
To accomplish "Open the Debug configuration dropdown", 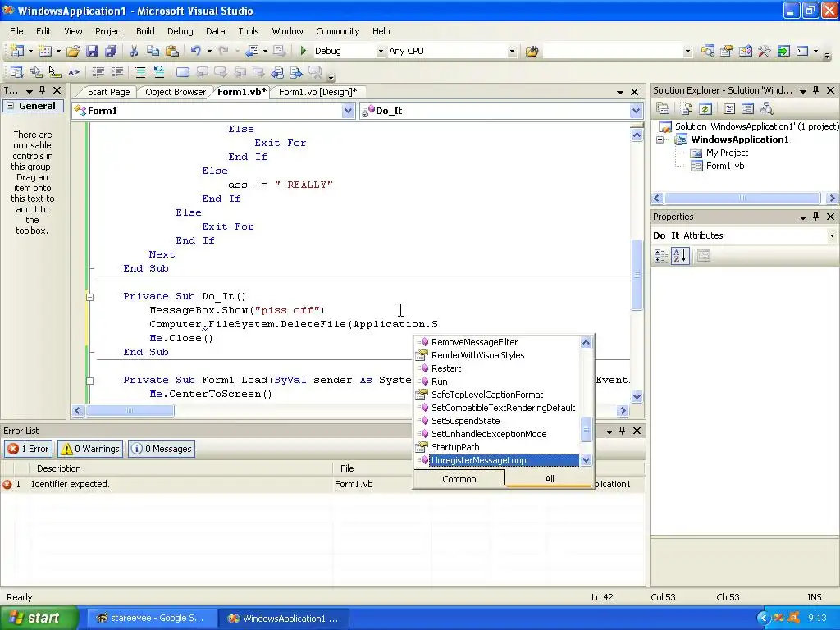I will (x=381, y=52).
